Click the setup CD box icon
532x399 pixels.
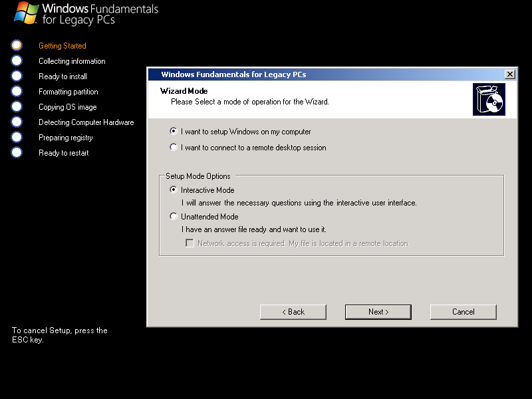[489, 99]
